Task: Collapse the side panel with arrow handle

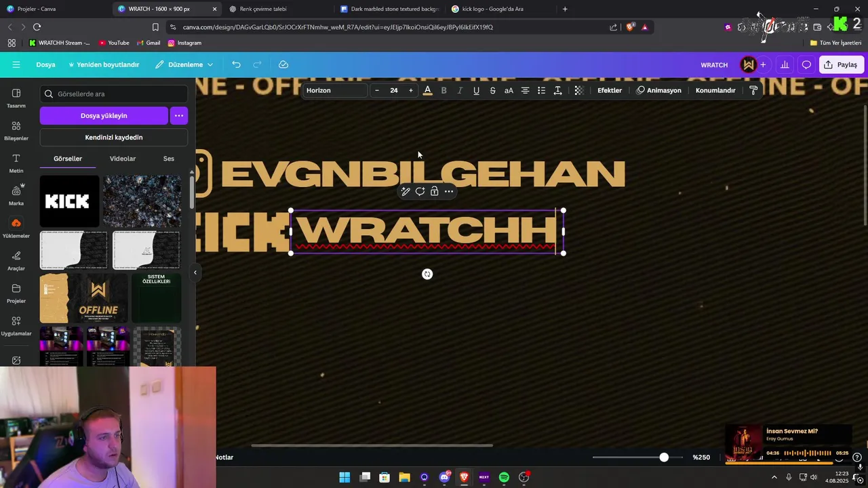Action: pyautogui.click(x=195, y=272)
